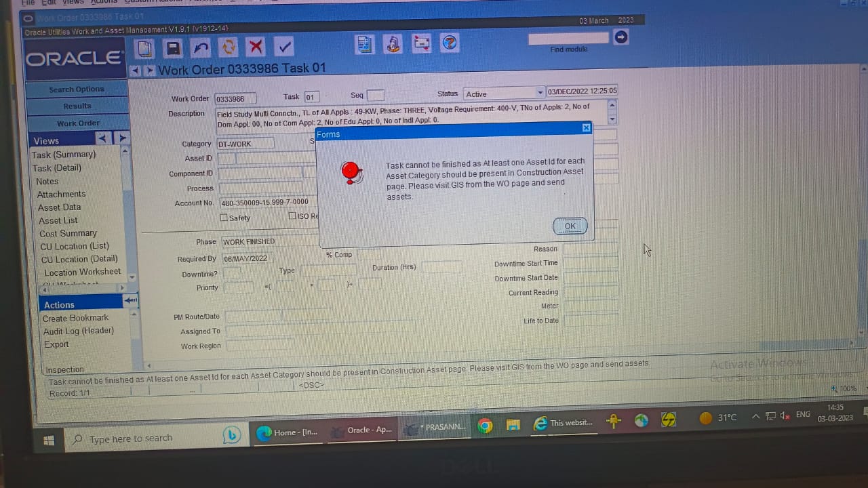
Task: Click the stamp approval toolbar icon
Action: 393,44
